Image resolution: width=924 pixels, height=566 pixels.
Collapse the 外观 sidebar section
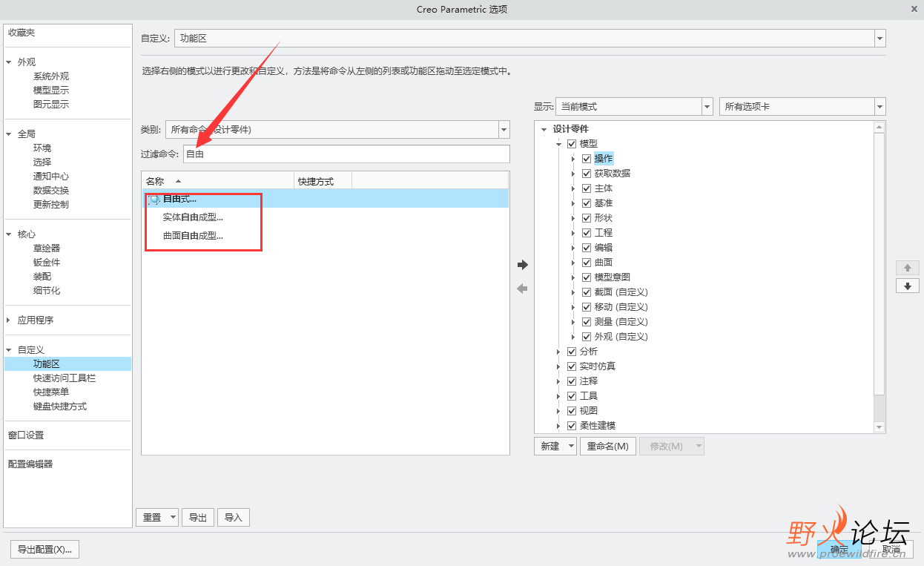[x=9, y=62]
